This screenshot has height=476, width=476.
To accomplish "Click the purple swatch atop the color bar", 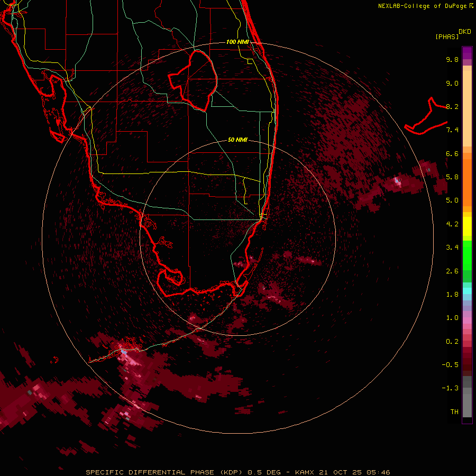I will pos(467,53).
